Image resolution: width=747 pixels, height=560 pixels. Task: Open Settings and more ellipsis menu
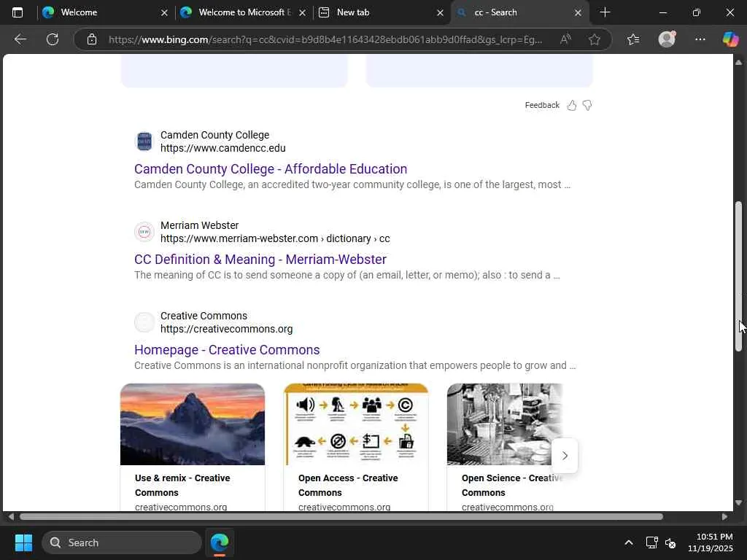click(700, 39)
